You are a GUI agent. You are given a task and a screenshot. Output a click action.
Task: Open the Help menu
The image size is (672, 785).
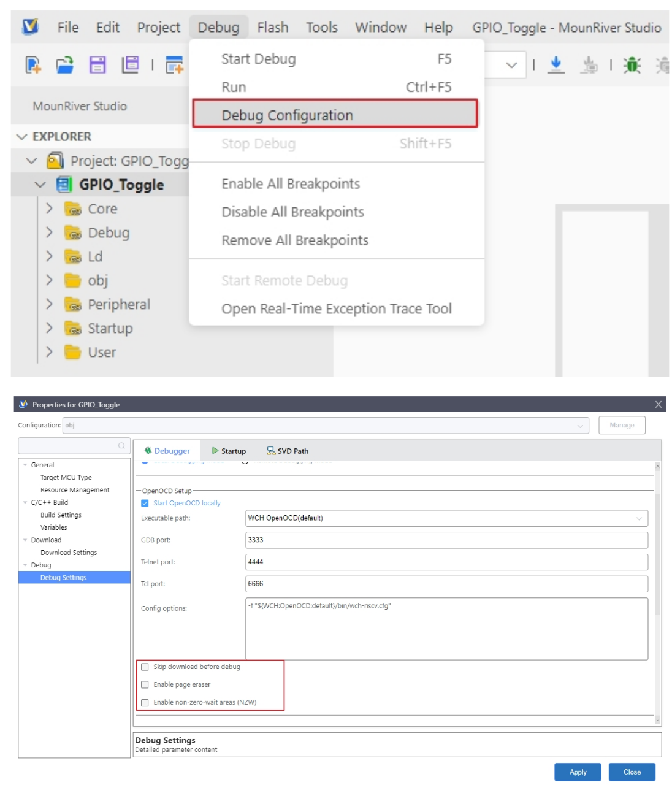[x=438, y=28]
